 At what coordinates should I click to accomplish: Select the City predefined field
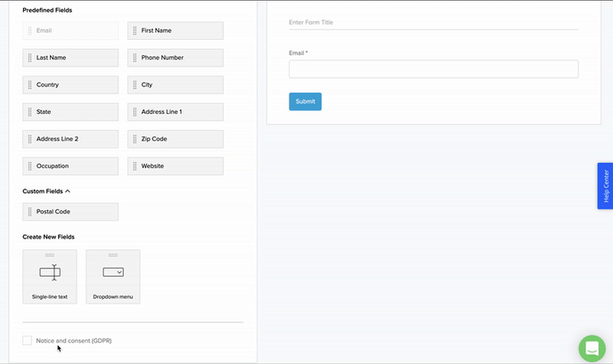click(x=176, y=85)
